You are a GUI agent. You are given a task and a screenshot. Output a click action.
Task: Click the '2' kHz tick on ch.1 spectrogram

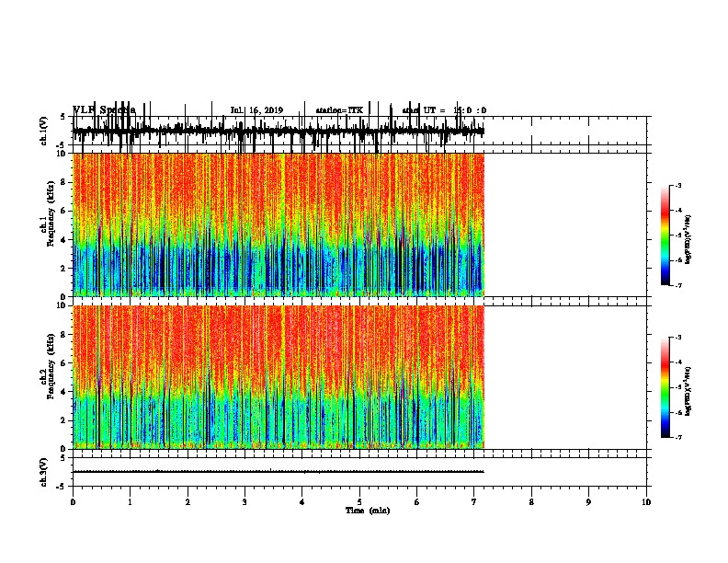(x=63, y=268)
